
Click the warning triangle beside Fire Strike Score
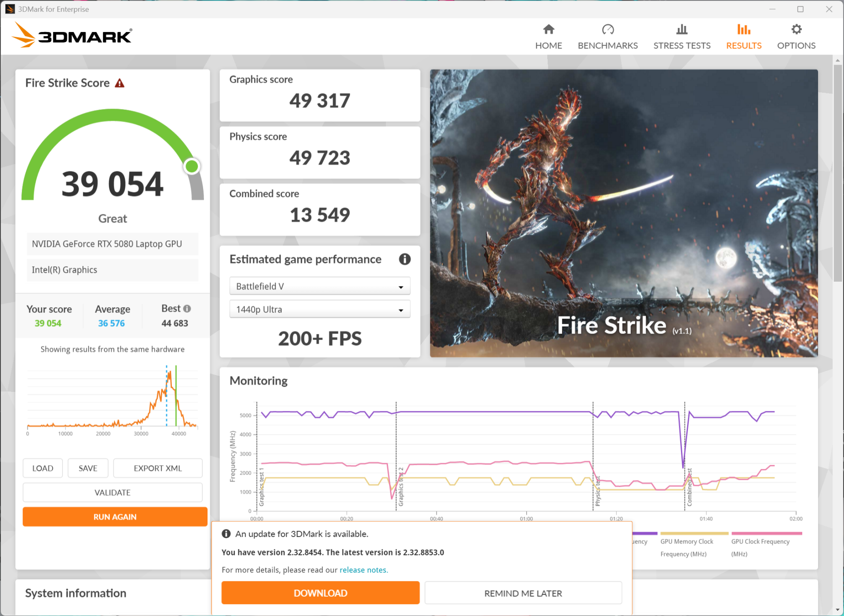click(120, 82)
